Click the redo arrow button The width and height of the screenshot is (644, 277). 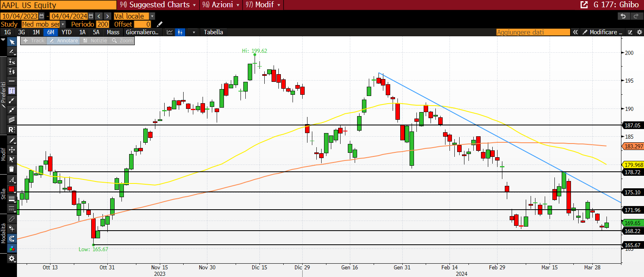[636, 16]
